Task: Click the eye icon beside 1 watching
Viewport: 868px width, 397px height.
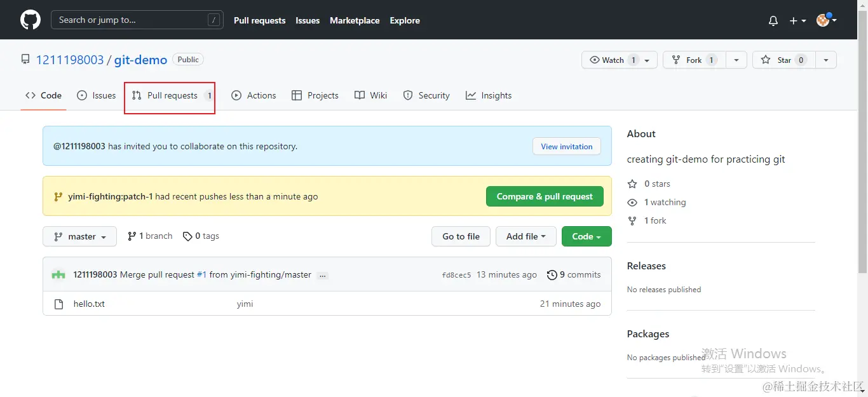Action: [632, 202]
